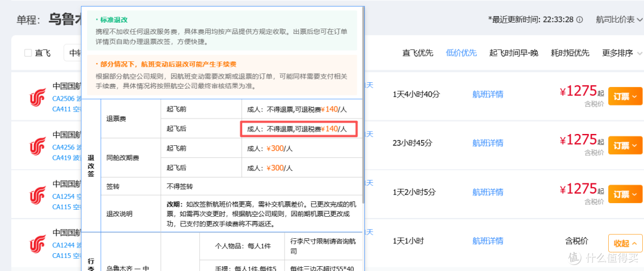Open 航班详情 for the 1天2小时5分 flight

pyautogui.click(x=488, y=192)
